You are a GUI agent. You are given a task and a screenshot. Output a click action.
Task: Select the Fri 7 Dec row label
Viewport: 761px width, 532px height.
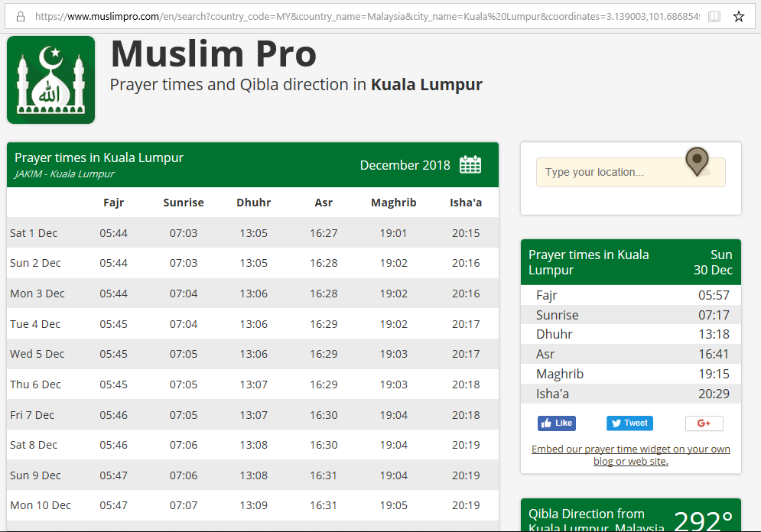32,415
